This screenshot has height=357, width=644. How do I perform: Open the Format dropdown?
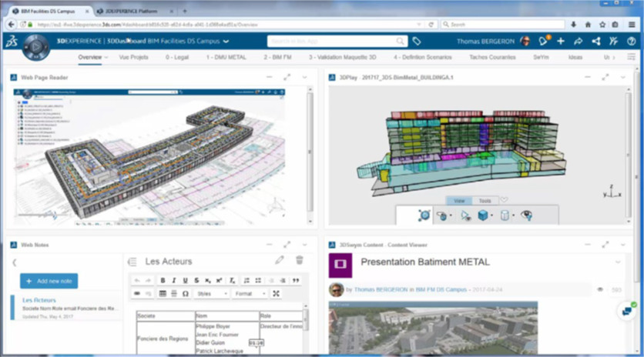click(x=250, y=293)
